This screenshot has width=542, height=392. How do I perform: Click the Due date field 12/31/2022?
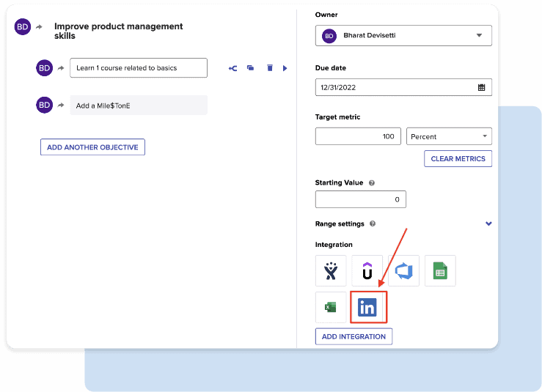pyautogui.click(x=403, y=87)
